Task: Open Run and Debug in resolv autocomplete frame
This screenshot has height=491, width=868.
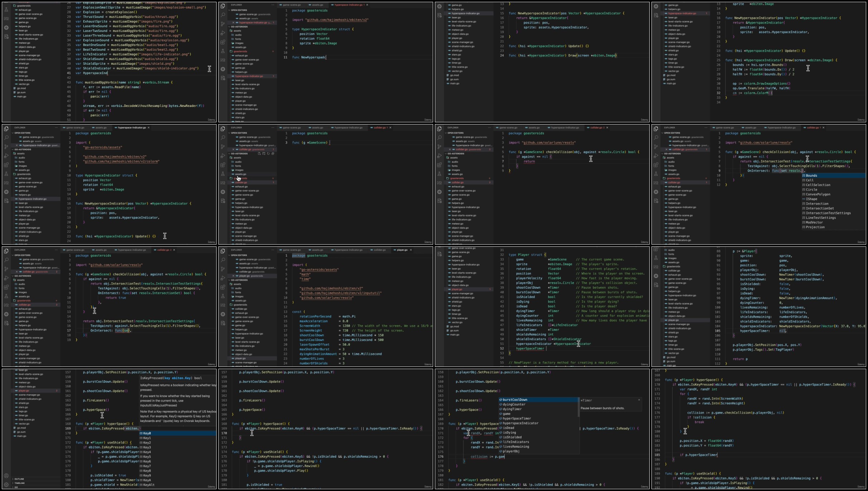Action: click(x=656, y=156)
